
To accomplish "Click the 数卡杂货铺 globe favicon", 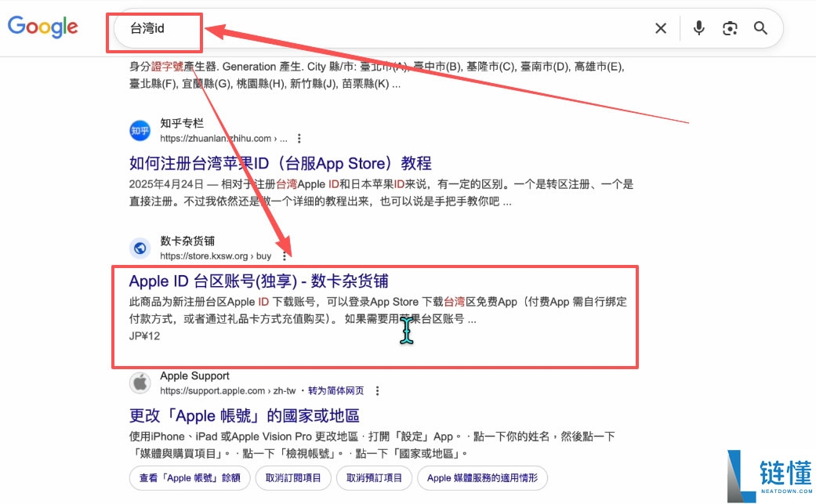I will click(x=140, y=248).
